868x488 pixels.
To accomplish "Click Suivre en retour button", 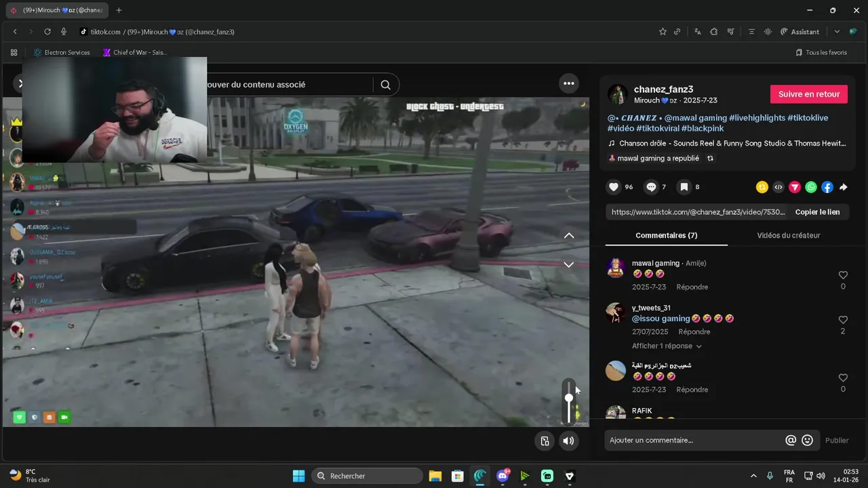I will pos(809,94).
